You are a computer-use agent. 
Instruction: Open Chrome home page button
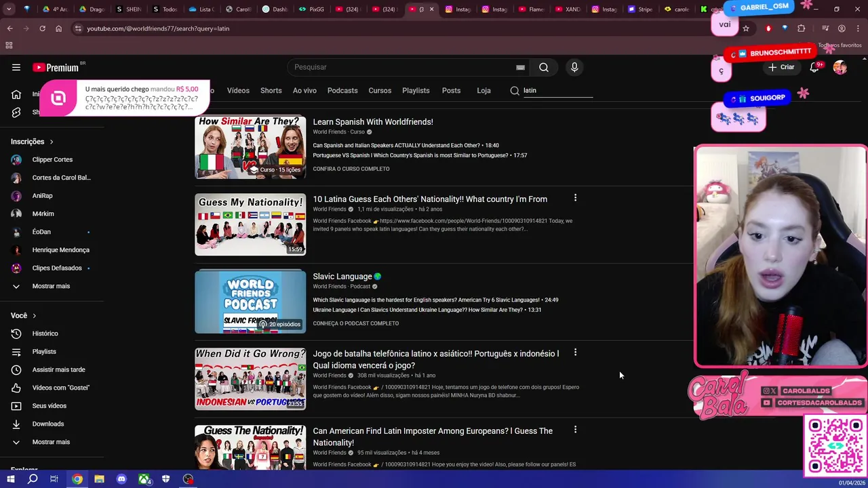point(58,28)
